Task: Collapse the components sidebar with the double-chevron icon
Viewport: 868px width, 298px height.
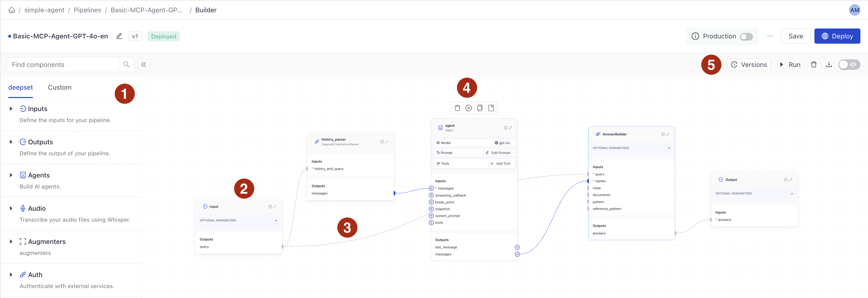Action: (143, 64)
